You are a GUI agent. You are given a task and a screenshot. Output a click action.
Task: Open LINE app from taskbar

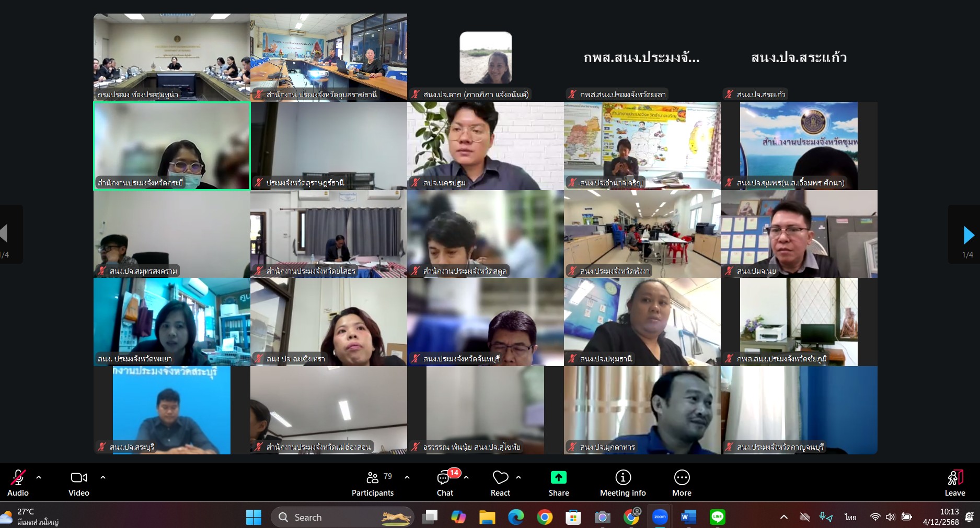[x=717, y=517]
